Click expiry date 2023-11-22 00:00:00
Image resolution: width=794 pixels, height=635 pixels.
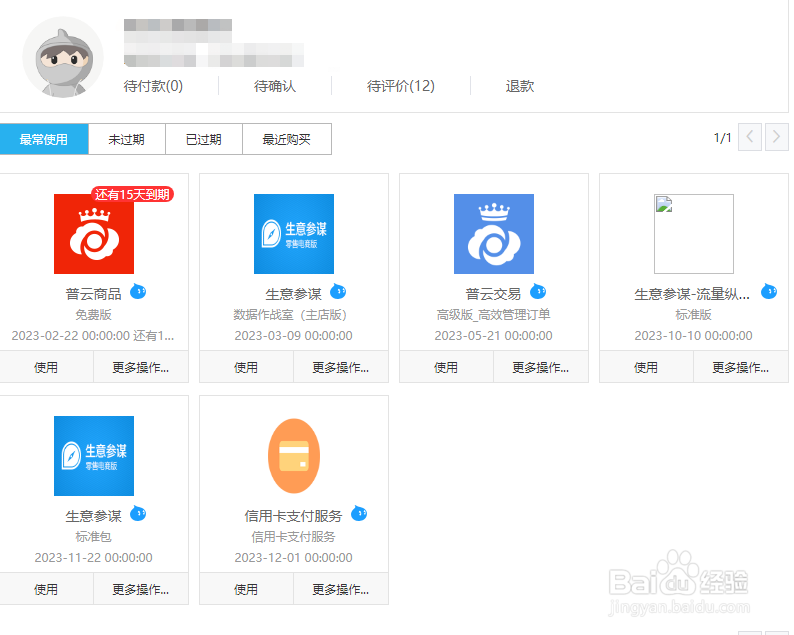click(94, 558)
